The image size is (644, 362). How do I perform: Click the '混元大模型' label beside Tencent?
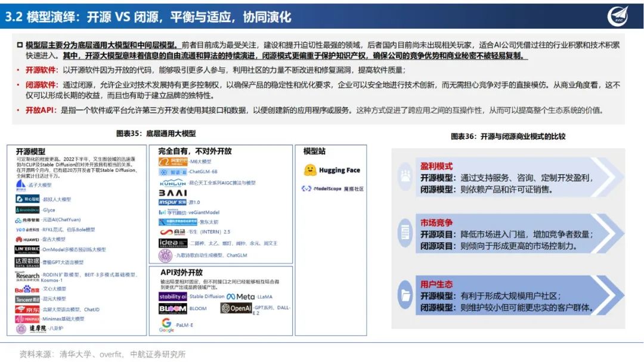tap(54, 299)
